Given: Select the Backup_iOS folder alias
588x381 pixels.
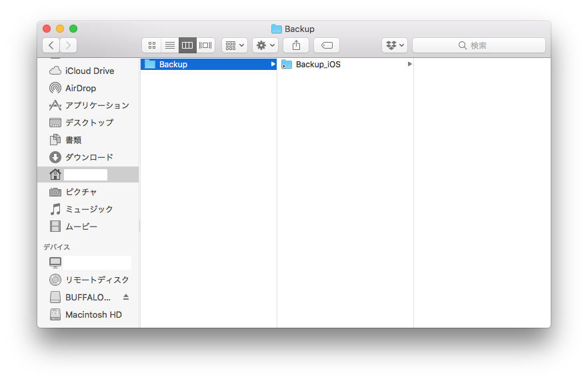Looking at the screenshot, I should [345, 65].
